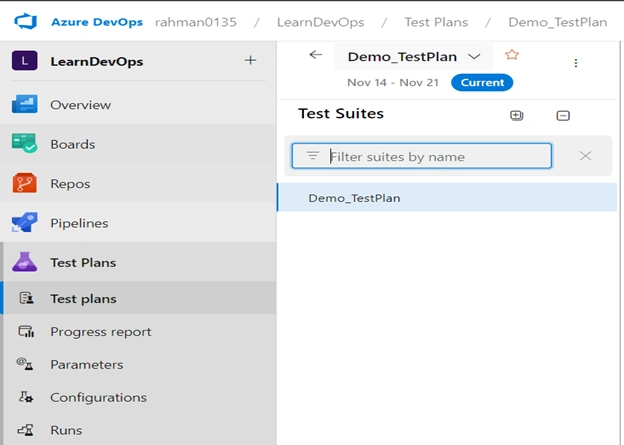The width and height of the screenshot is (624, 445).
Task: Click the Configurations gear-flask icon
Action: click(x=26, y=397)
